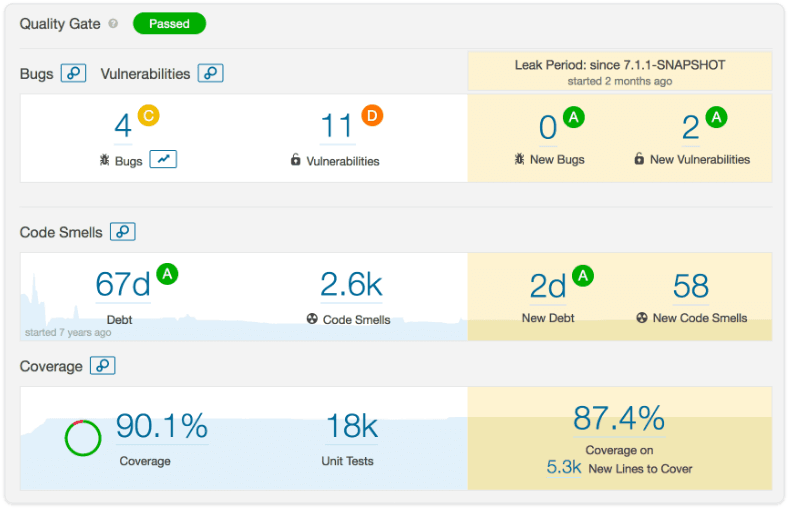Click the A rating badge for 2d New Debt
Image resolution: width=789 pixels, height=509 pixels.
click(583, 275)
